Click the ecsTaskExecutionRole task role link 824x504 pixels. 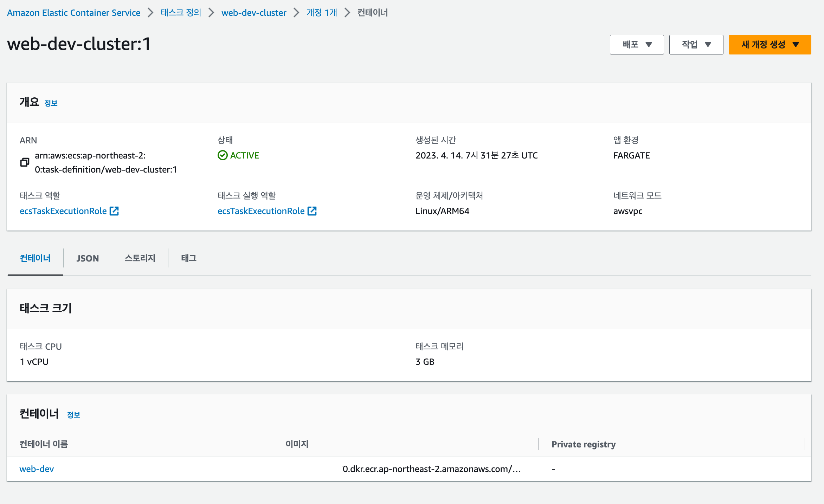click(63, 211)
